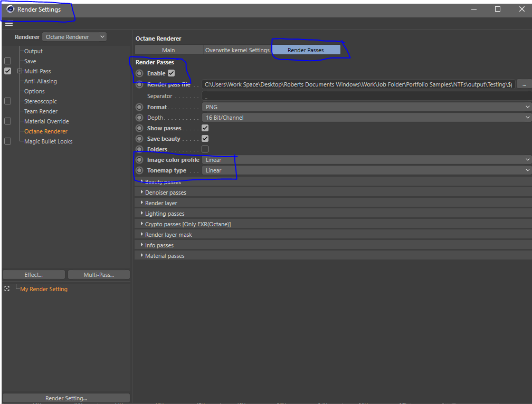Disable the Multi-Pass checkbox
Screen dimensions: 532x404
tap(8, 71)
